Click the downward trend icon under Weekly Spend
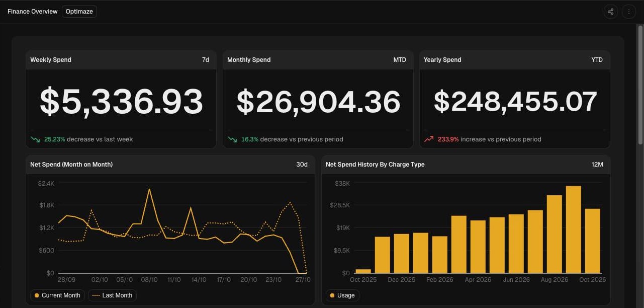The height and width of the screenshot is (308, 644). (x=35, y=139)
